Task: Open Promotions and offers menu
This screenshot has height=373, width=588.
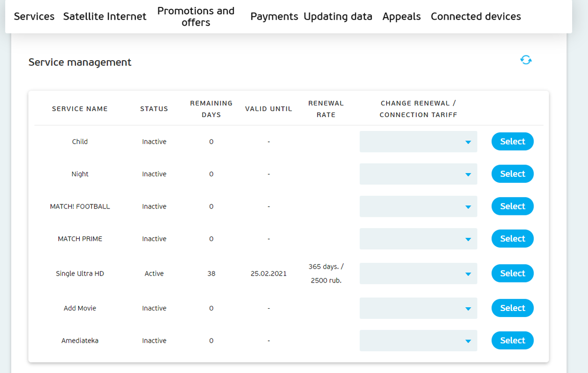Action: click(196, 16)
